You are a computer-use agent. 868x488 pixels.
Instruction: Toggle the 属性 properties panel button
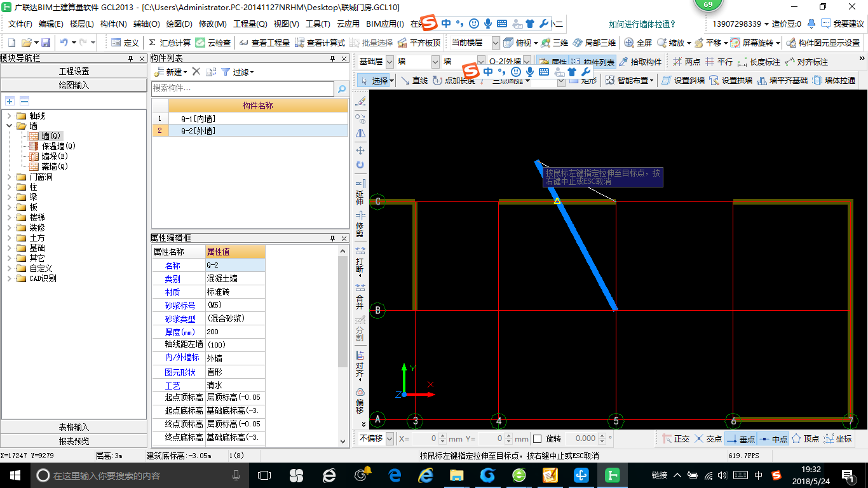[x=552, y=62]
